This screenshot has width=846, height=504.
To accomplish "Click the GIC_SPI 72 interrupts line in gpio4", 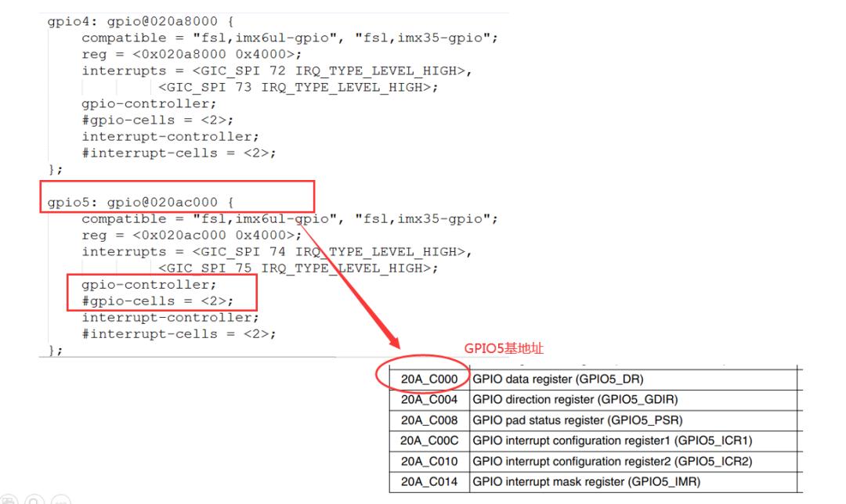I will pyautogui.click(x=277, y=71).
